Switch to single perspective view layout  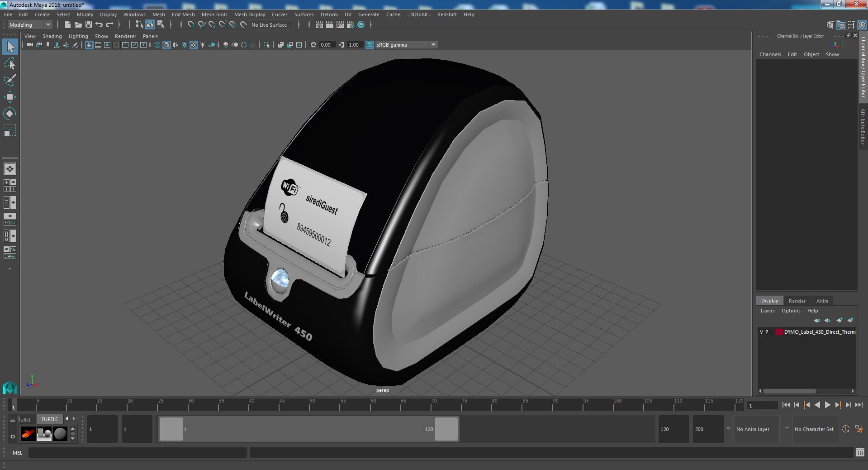[10, 169]
